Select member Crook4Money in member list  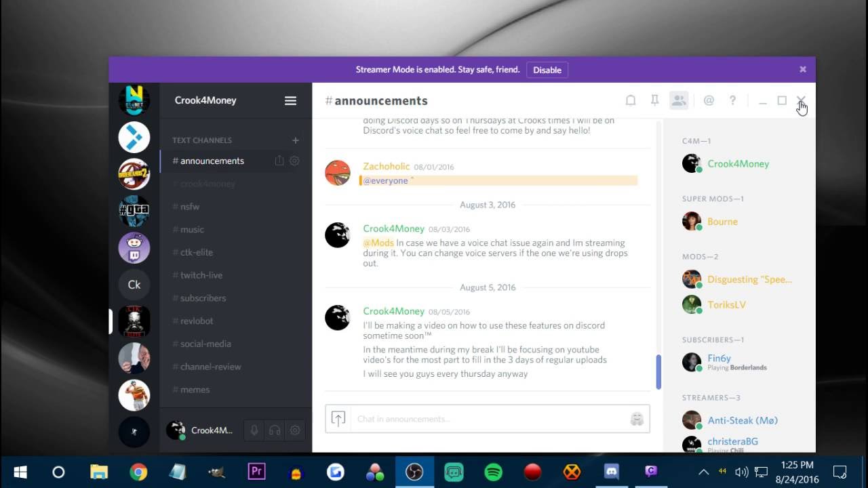[x=739, y=163]
